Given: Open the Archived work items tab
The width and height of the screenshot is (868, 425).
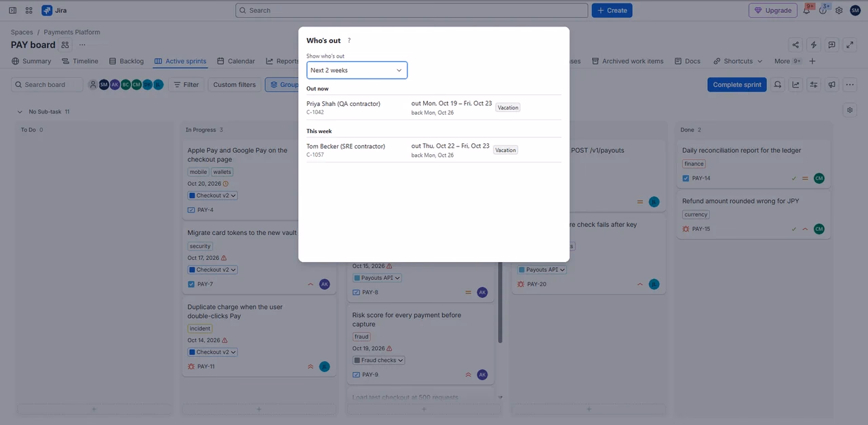Looking at the screenshot, I should (627, 61).
